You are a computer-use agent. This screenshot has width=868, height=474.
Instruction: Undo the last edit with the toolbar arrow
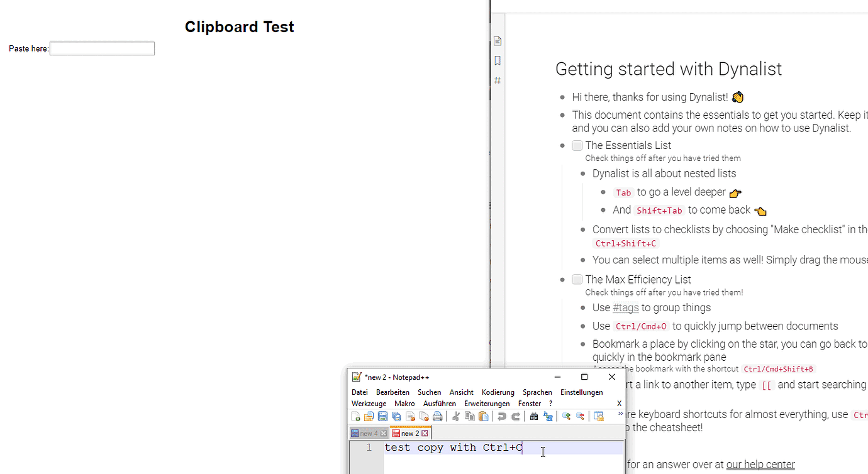coord(502,416)
